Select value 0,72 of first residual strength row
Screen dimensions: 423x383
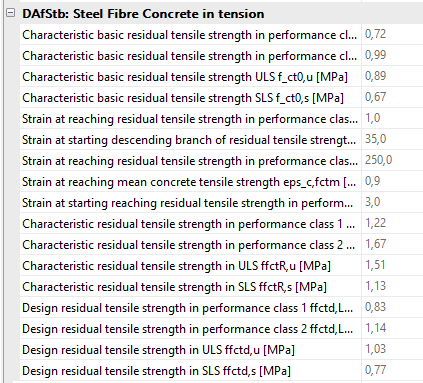[392, 34]
